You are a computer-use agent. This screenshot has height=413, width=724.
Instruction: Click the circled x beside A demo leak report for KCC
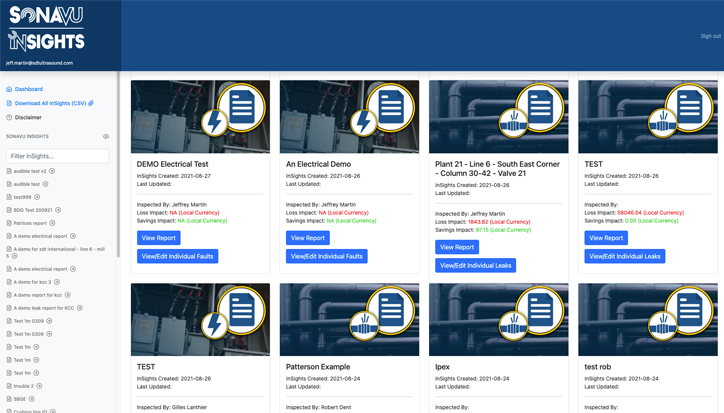pos(79,308)
